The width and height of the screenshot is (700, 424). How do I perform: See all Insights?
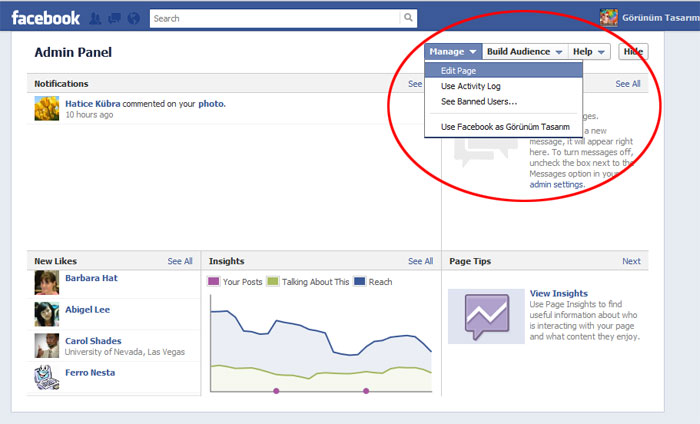(x=421, y=261)
